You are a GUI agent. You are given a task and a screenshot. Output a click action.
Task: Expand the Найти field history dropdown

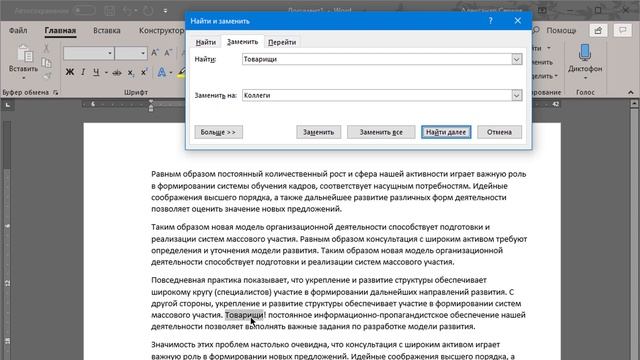click(x=516, y=59)
